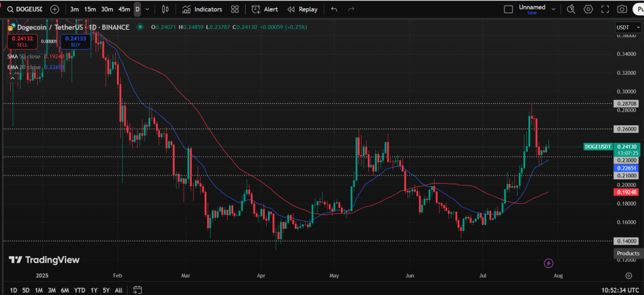Image resolution: width=644 pixels, height=295 pixels.
Task: Enter fullscreen mode
Action: coord(605,9)
